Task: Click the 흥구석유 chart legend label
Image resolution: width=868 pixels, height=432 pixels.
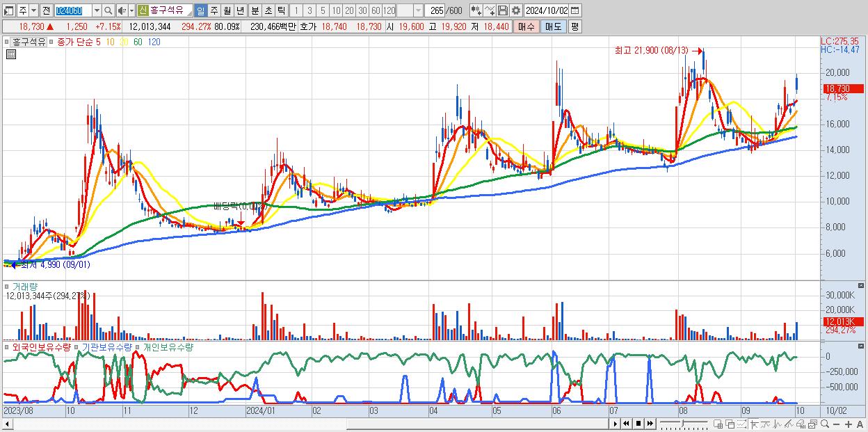Action: 29,42
